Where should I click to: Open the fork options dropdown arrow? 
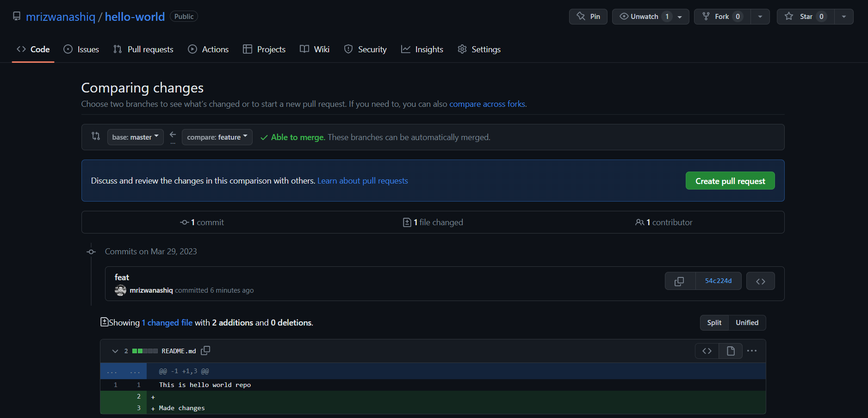point(760,17)
